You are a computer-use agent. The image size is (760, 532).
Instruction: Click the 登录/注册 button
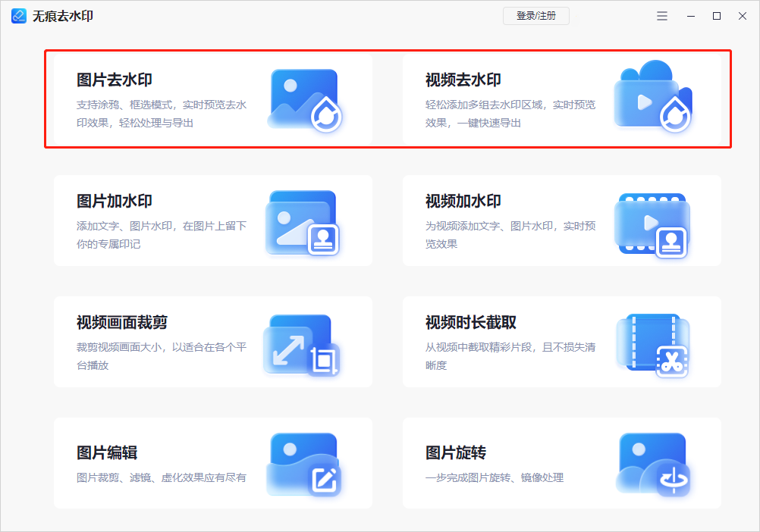(536, 16)
